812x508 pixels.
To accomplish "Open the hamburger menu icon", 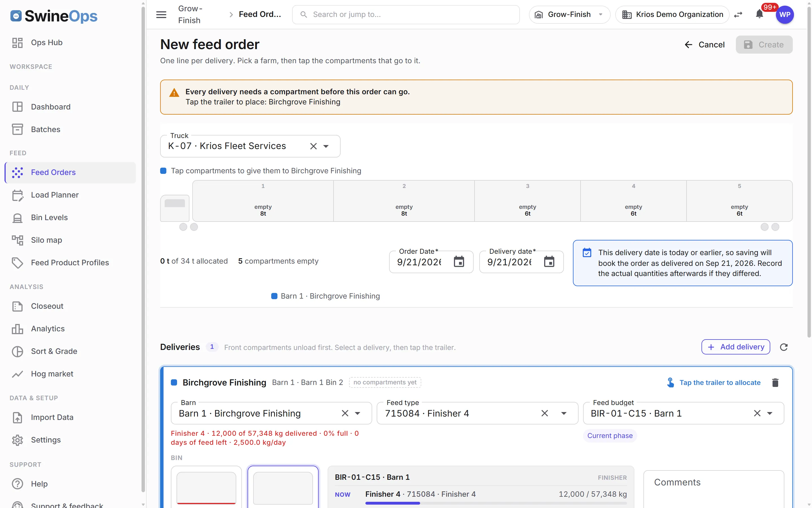I will (161, 14).
